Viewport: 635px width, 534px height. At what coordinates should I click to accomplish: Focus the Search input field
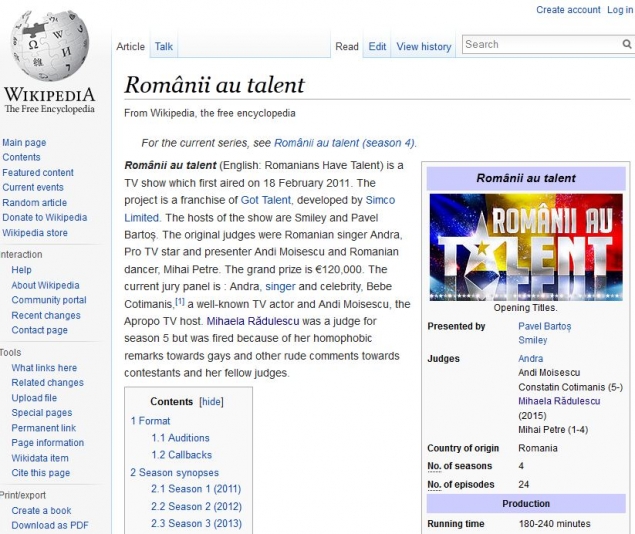coord(543,44)
